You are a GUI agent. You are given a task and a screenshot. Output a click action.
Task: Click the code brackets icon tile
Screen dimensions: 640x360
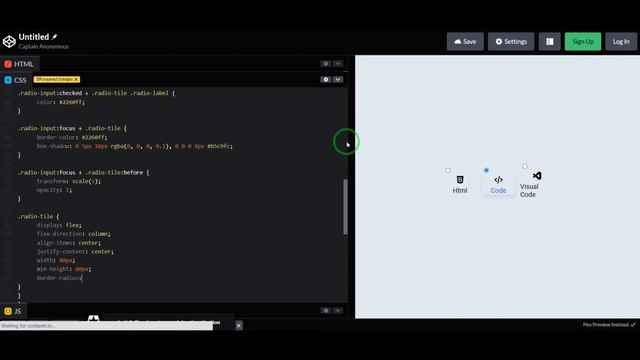[498, 180]
